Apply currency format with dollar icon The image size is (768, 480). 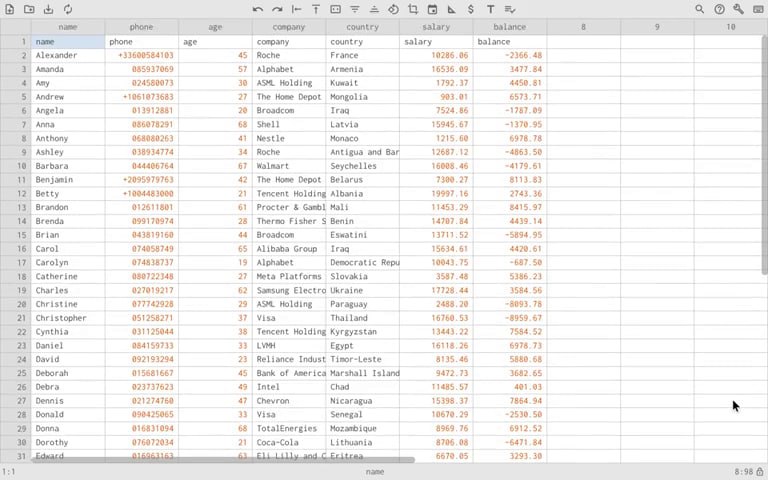click(x=471, y=9)
